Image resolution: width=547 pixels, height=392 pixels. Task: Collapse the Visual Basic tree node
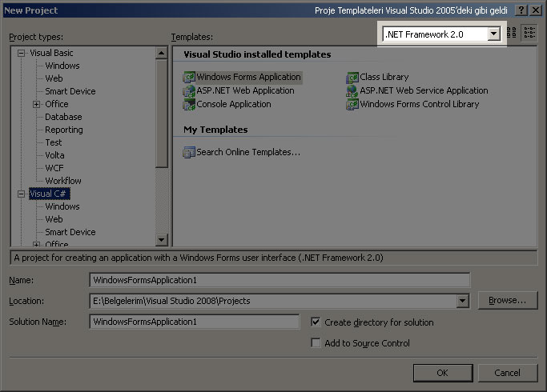coord(22,53)
